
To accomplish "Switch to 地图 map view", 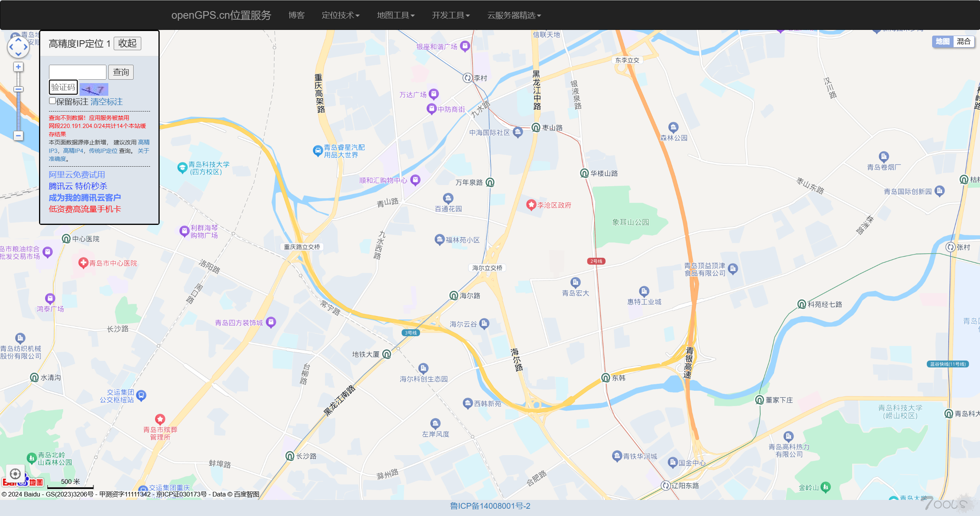I will [x=942, y=41].
